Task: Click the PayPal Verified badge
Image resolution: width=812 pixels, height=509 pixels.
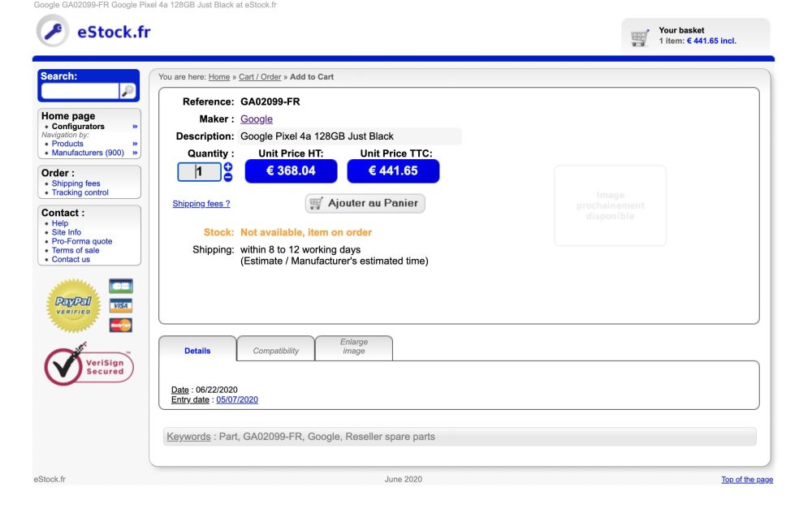Action: (x=74, y=305)
